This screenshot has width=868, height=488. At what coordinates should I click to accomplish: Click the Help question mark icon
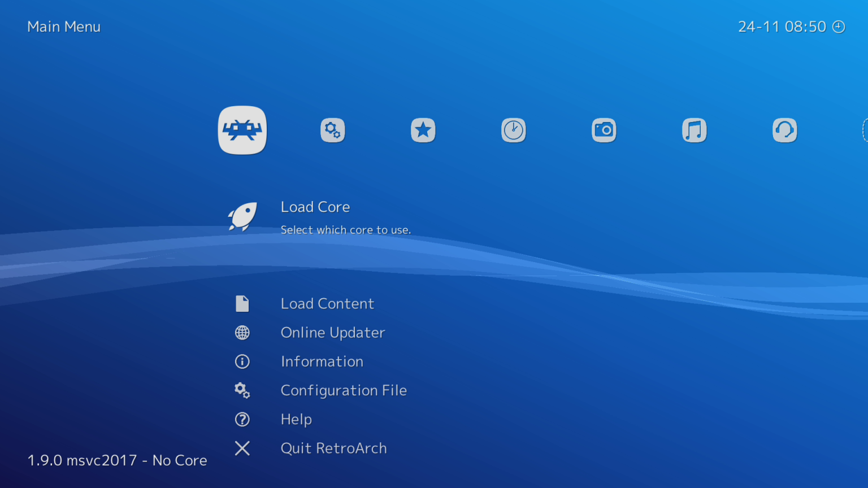point(242,419)
